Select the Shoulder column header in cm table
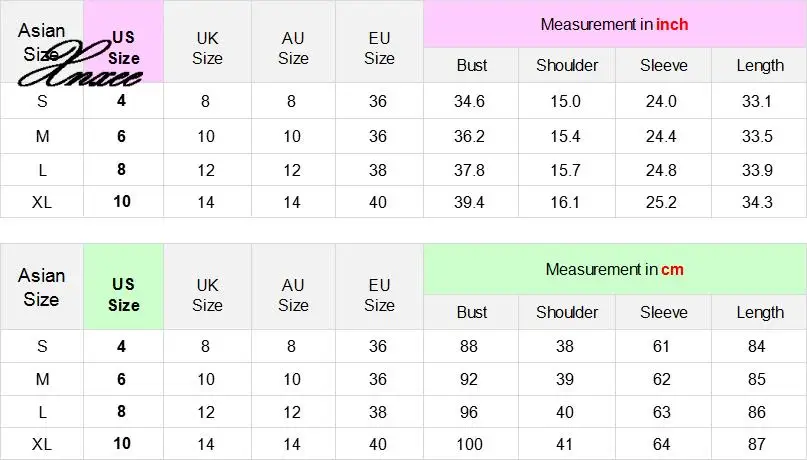This screenshot has width=807, height=460. [x=567, y=312]
